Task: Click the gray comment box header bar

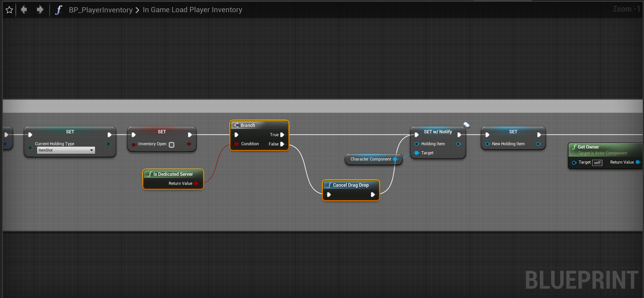Action: coord(321,106)
